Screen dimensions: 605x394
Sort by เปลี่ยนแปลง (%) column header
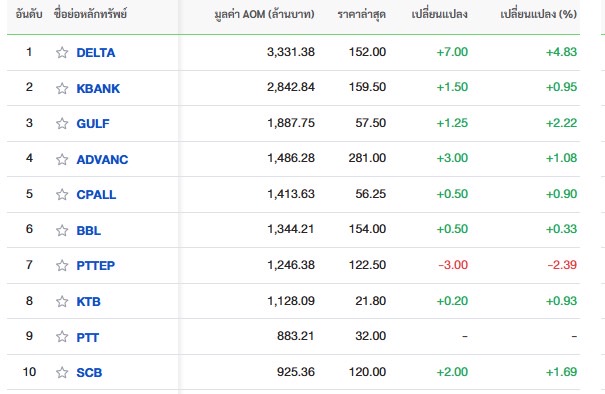tap(539, 15)
